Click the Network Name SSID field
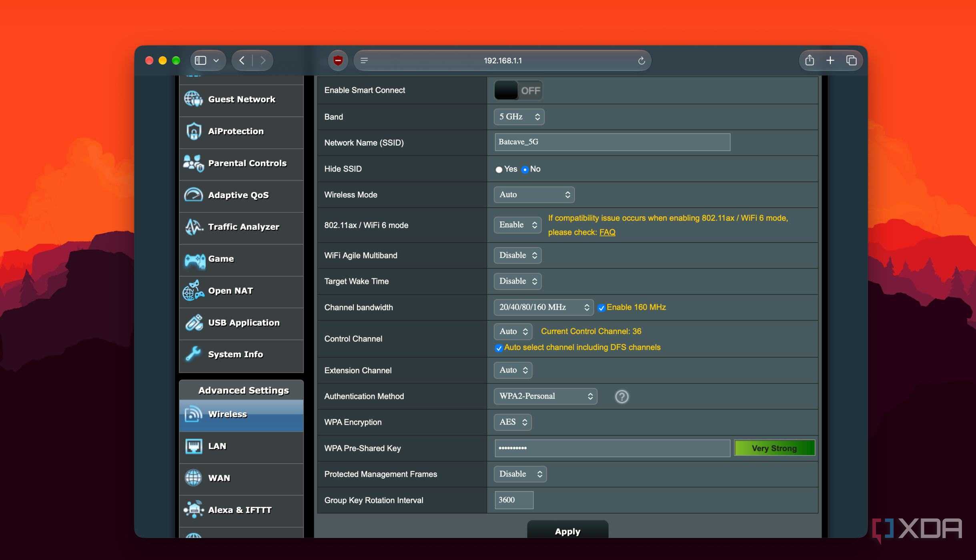976x560 pixels. [x=612, y=142]
